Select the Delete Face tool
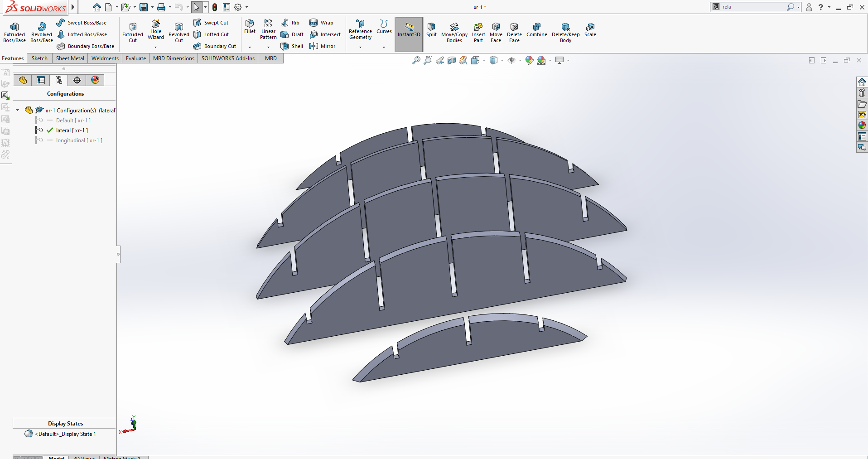868x459 pixels. (x=514, y=33)
